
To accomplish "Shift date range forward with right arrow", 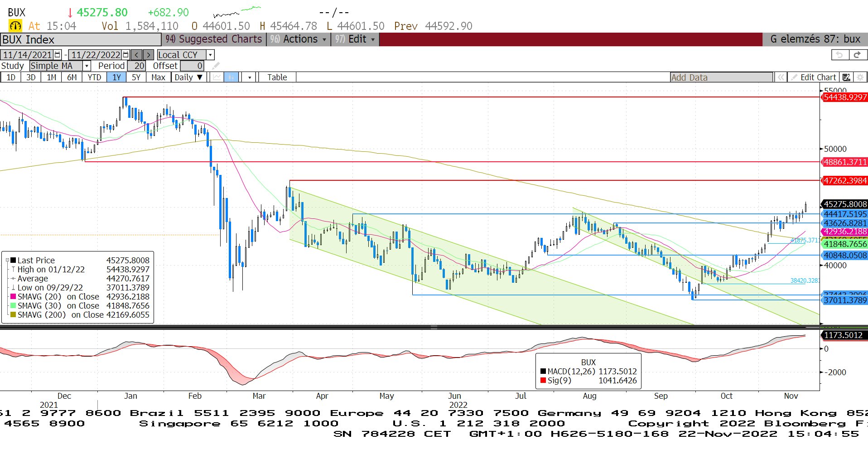I will click(148, 55).
